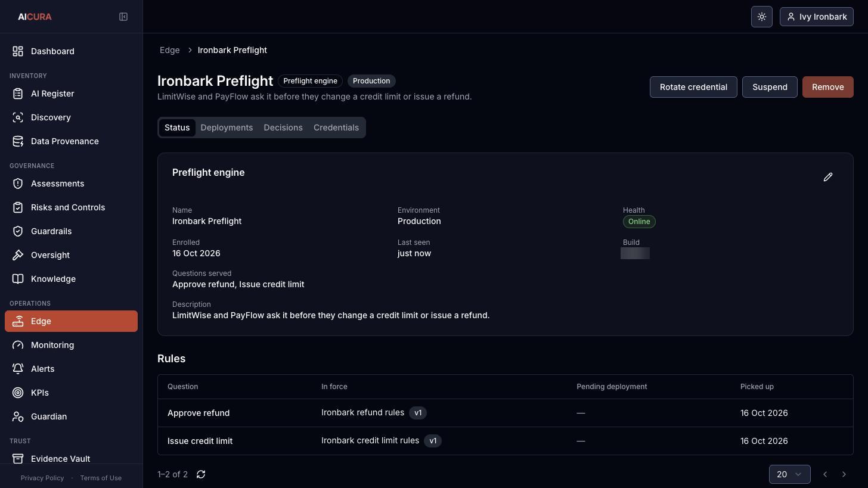This screenshot has height=488, width=868.
Task: Select the Credentials tab
Action: pos(336,128)
